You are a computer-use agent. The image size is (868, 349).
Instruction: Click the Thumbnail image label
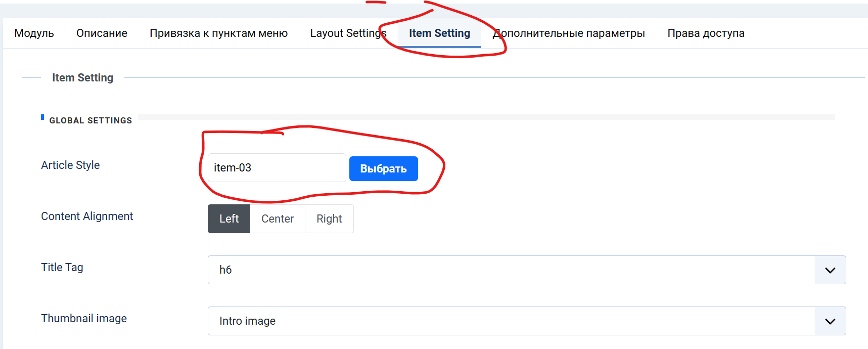pos(84,319)
